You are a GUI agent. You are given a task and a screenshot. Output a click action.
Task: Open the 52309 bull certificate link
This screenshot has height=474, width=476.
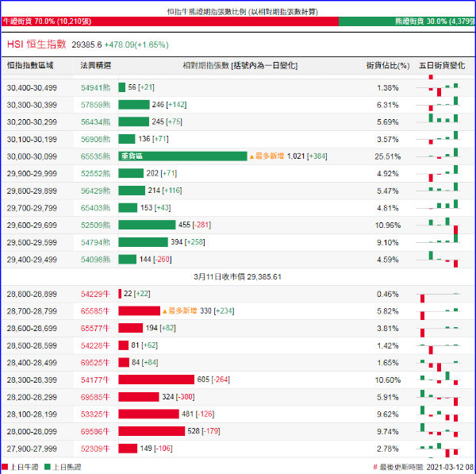[95, 449]
